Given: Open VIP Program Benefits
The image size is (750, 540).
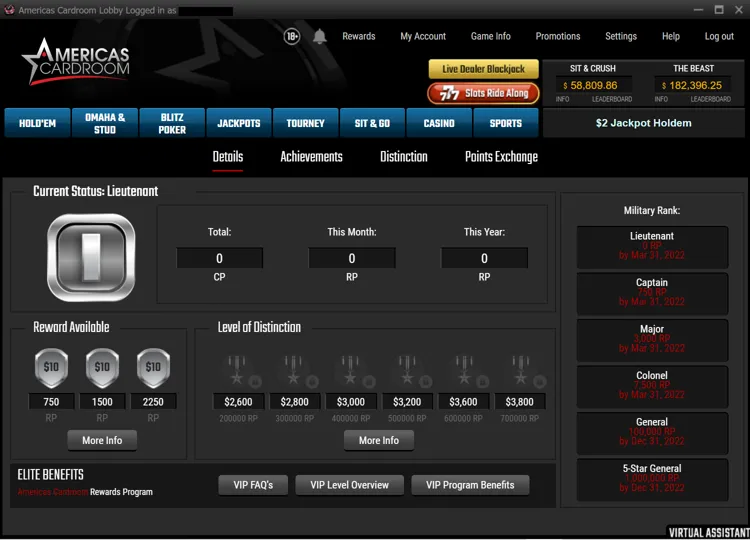Looking at the screenshot, I should click(x=470, y=485).
